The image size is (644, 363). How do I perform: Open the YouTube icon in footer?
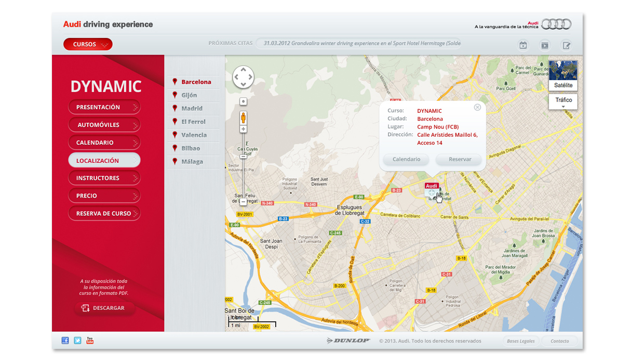pos(90,341)
